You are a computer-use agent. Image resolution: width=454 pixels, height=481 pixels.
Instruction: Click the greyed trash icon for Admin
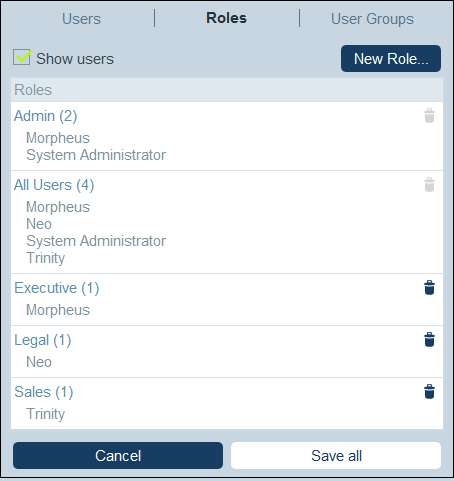click(x=429, y=116)
